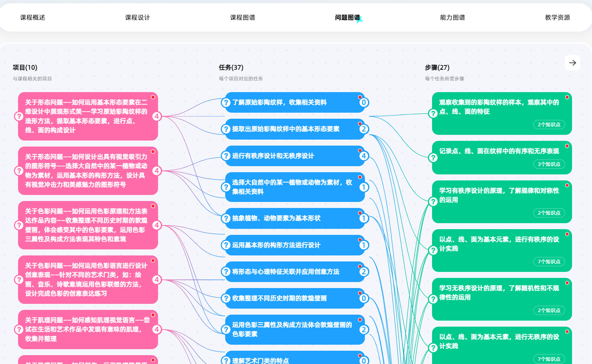
Task: Click question icon on 抽象植物、动物要素 task
Action: [x=226, y=218]
